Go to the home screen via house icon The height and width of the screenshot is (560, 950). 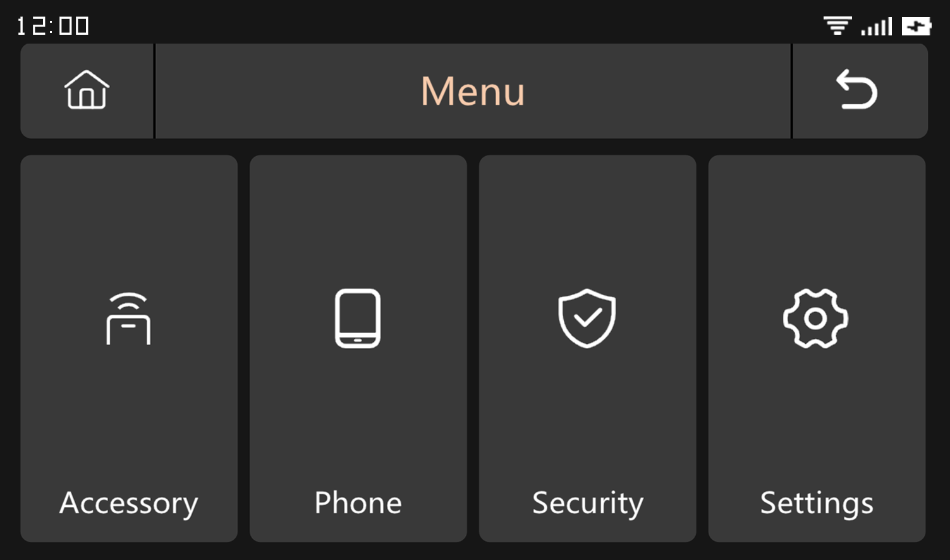87,90
